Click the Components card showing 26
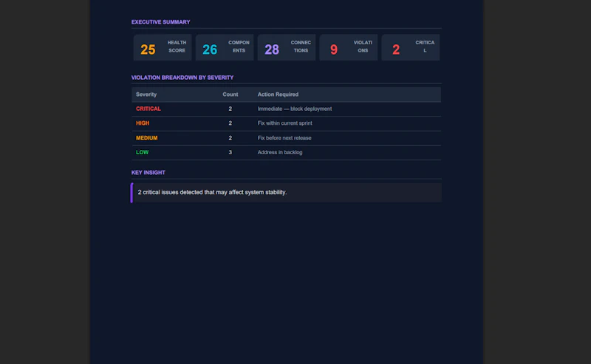The image size is (591, 364). point(225,47)
